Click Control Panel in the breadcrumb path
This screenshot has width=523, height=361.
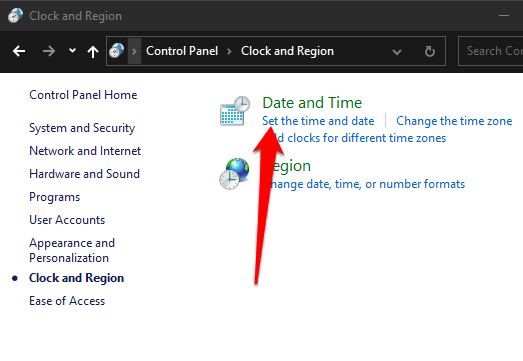click(x=182, y=51)
